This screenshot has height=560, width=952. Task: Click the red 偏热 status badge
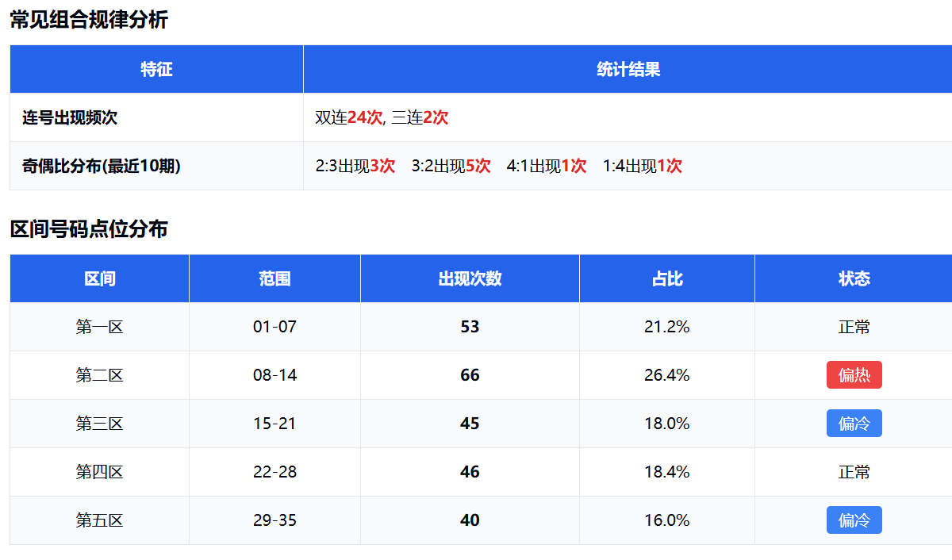pyautogui.click(x=854, y=375)
